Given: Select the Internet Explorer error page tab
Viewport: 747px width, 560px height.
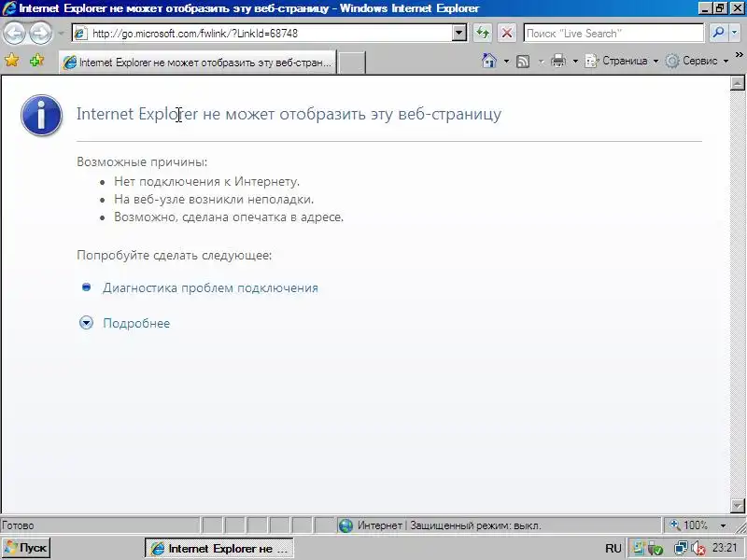Looking at the screenshot, I should (x=198, y=63).
